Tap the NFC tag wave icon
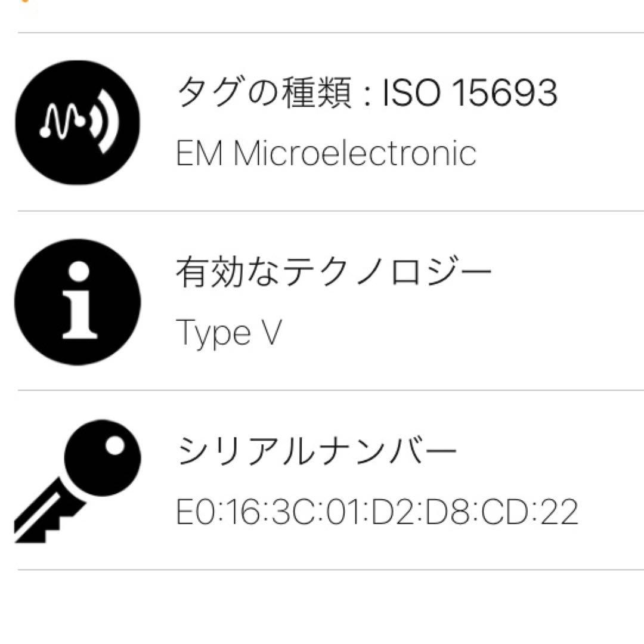This screenshot has height=644, width=644. pos(78,123)
